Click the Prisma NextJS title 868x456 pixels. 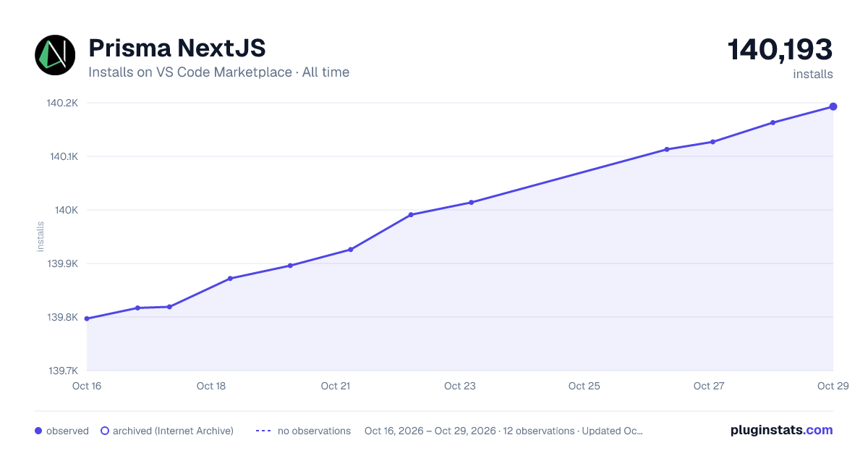coord(177,48)
